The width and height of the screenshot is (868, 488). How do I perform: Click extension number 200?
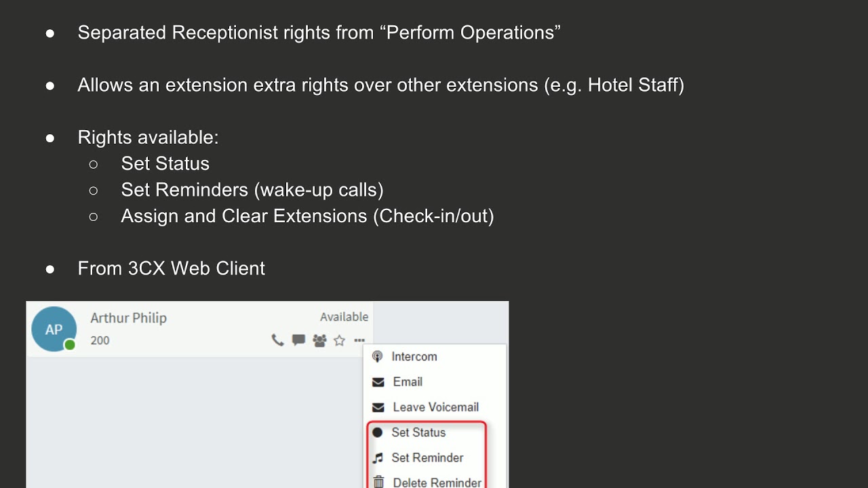pos(100,340)
